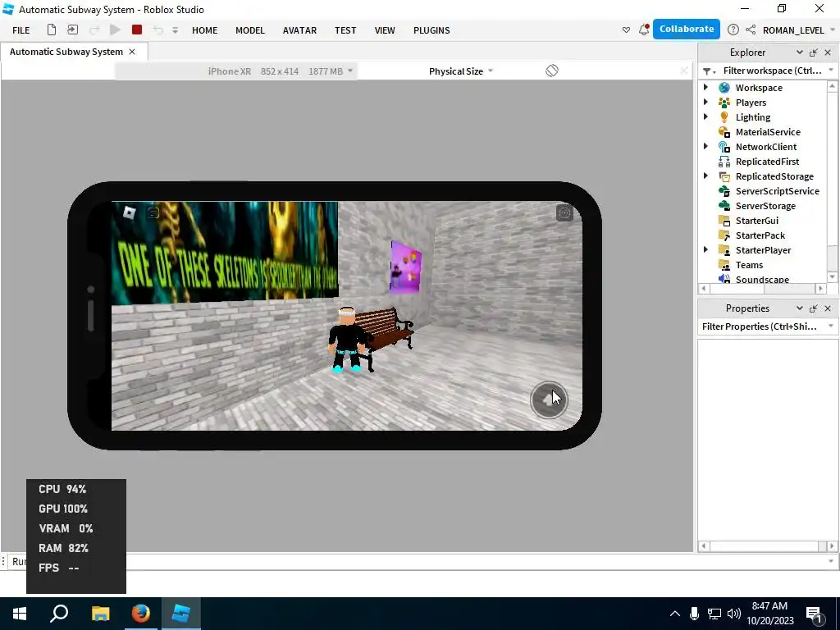Open the notifications bell
Screen dimensions: 840x630
tap(644, 30)
